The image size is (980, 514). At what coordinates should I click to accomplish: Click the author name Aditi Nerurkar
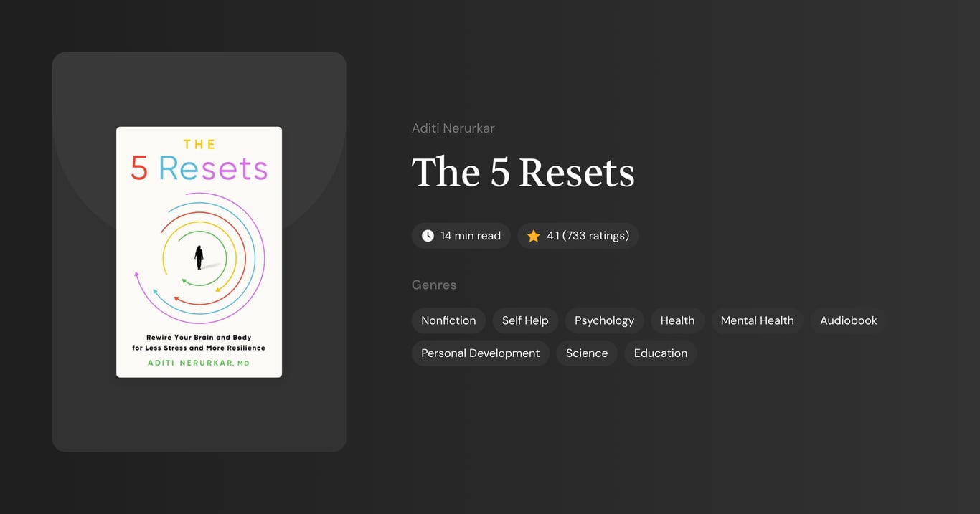453,128
